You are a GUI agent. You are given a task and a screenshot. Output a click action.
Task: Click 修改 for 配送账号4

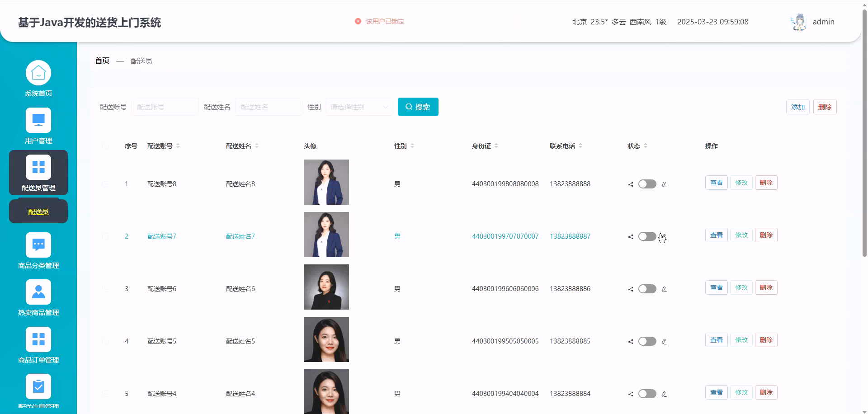741,392
